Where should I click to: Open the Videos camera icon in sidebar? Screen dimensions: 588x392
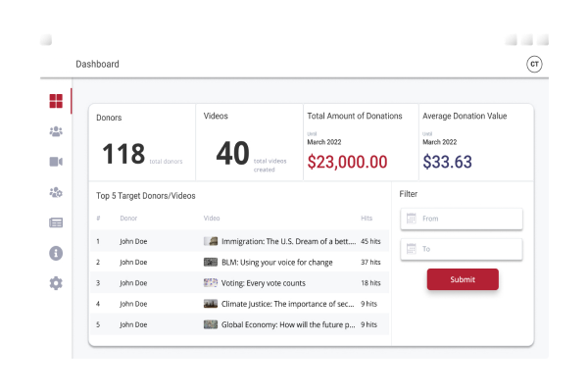[56, 162]
